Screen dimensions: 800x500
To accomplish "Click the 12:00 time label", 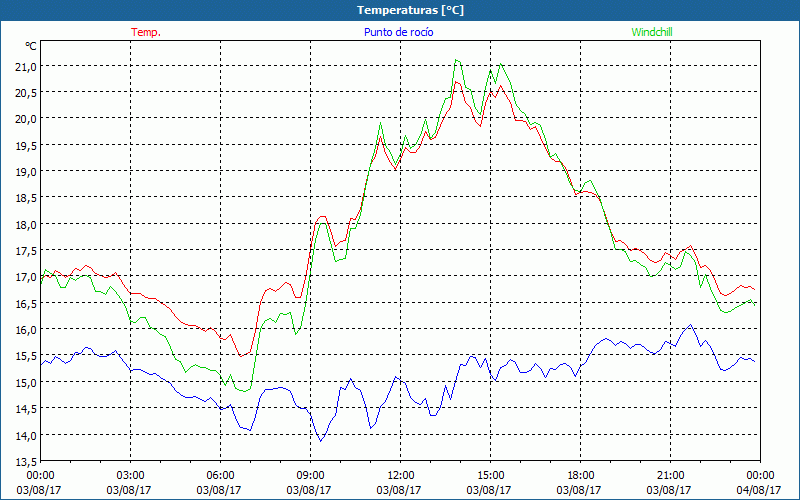I will pyautogui.click(x=401, y=475).
